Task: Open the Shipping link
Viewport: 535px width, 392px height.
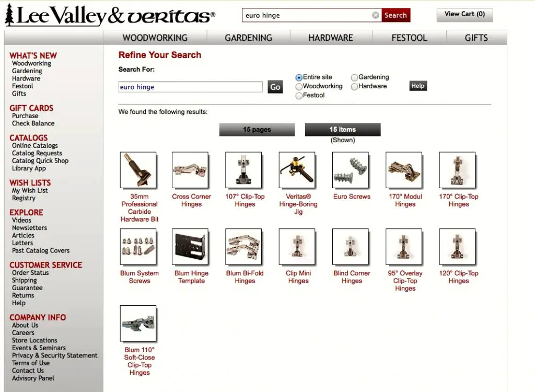Action: 24,280
